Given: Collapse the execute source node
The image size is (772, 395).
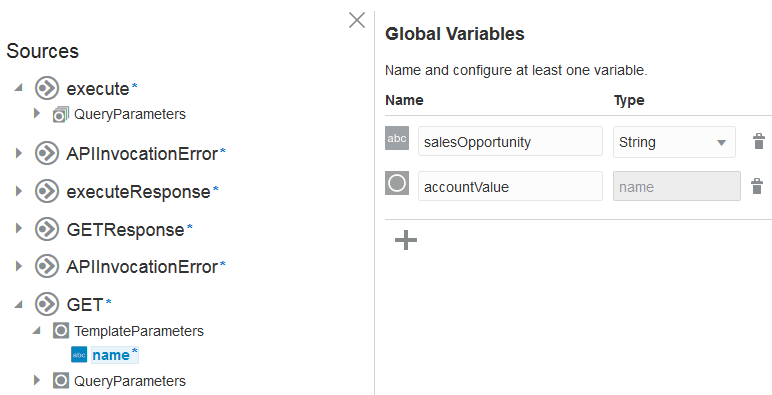Looking at the screenshot, I should [19, 88].
